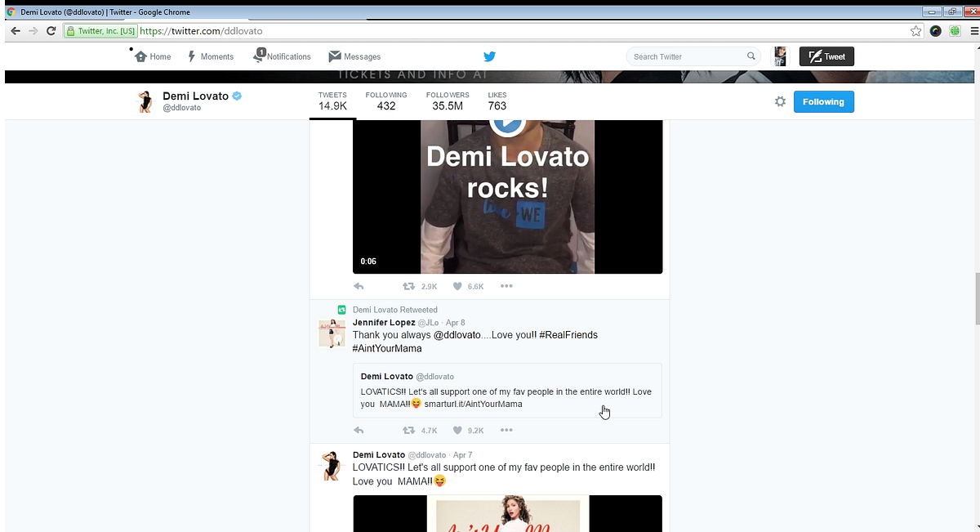Screen dimensions: 980x532
Task: Click Jennifer Lopez's avatar thumbnail
Action: point(332,333)
